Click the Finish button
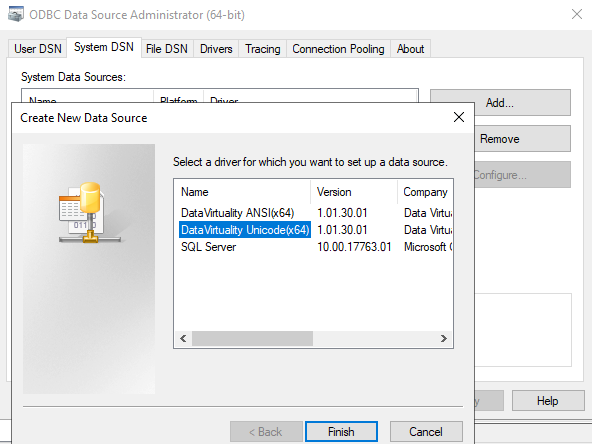The height and width of the screenshot is (444, 592). coord(341,432)
